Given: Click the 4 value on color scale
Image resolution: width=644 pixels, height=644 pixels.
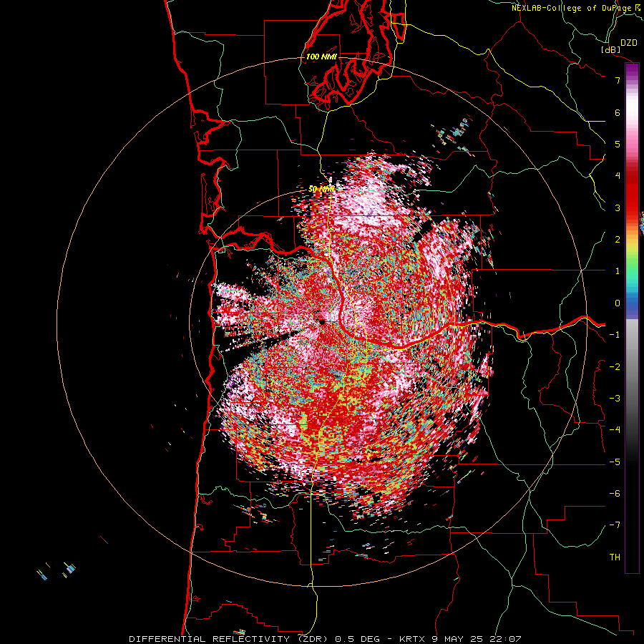Looking at the screenshot, I should click(618, 176).
